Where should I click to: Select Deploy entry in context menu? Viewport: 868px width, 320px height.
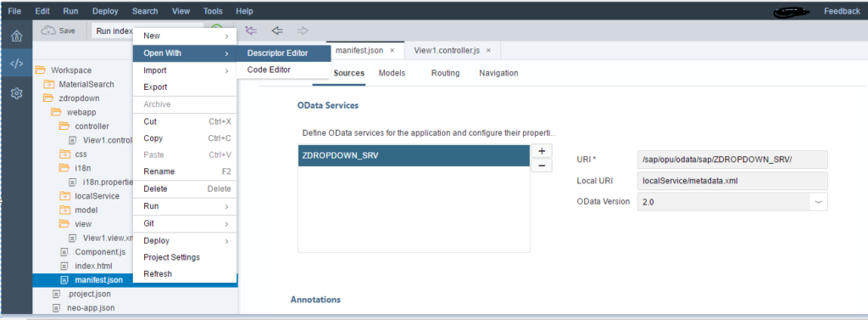[x=185, y=241]
